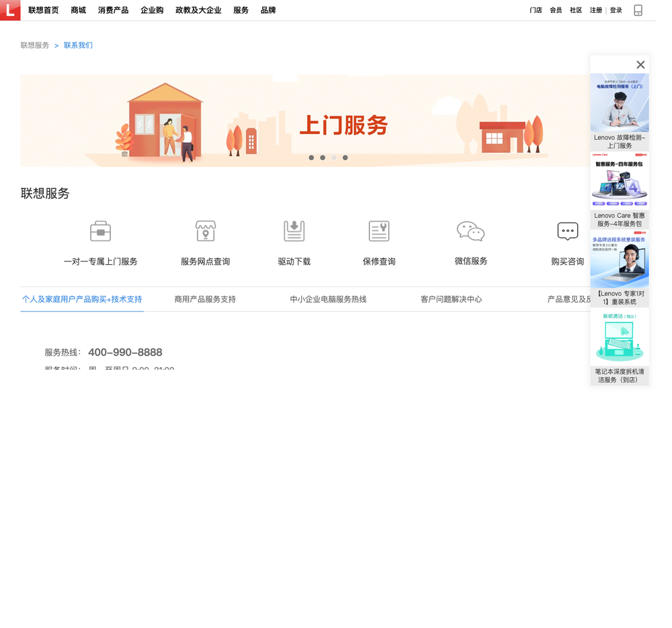672x628 pixels.
Task: Select the fourth banner carousel dot
Action: coord(345,158)
